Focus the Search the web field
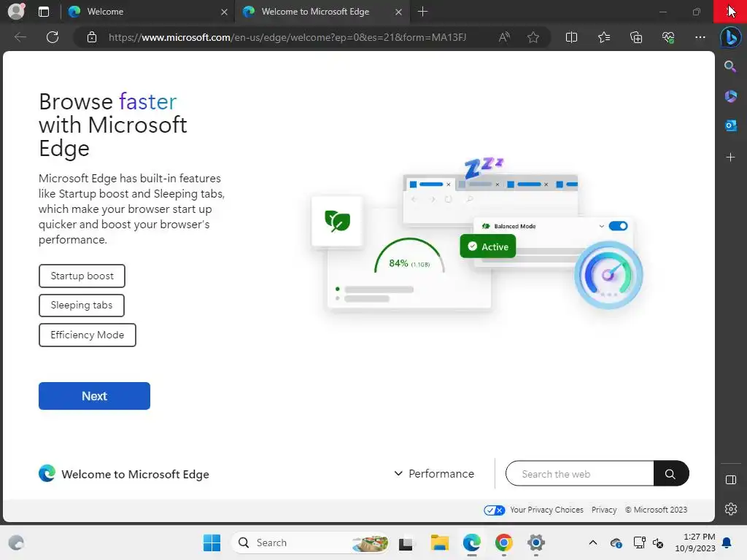The width and height of the screenshot is (747, 560). [x=580, y=474]
